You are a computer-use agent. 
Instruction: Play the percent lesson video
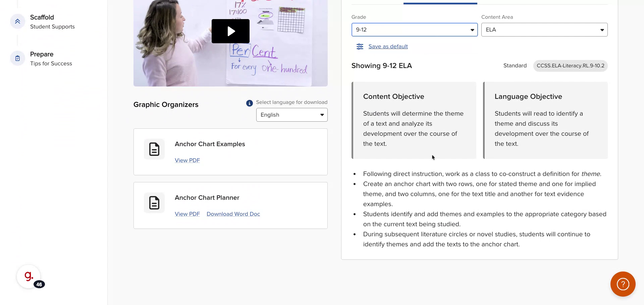pos(230,31)
